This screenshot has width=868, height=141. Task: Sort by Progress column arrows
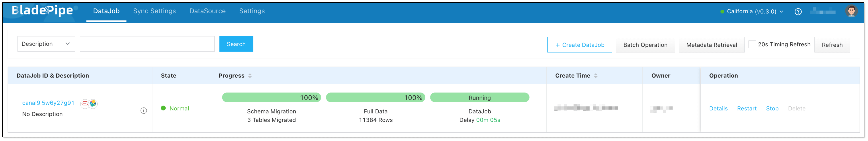point(250,76)
